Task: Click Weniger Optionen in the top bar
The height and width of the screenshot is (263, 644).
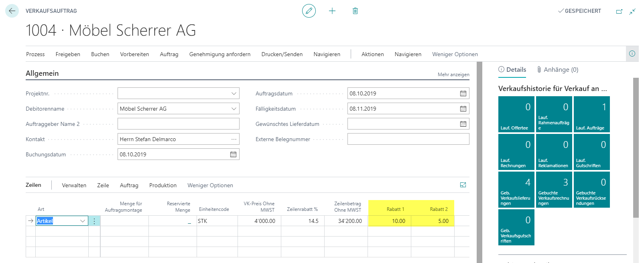Action: point(455,54)
